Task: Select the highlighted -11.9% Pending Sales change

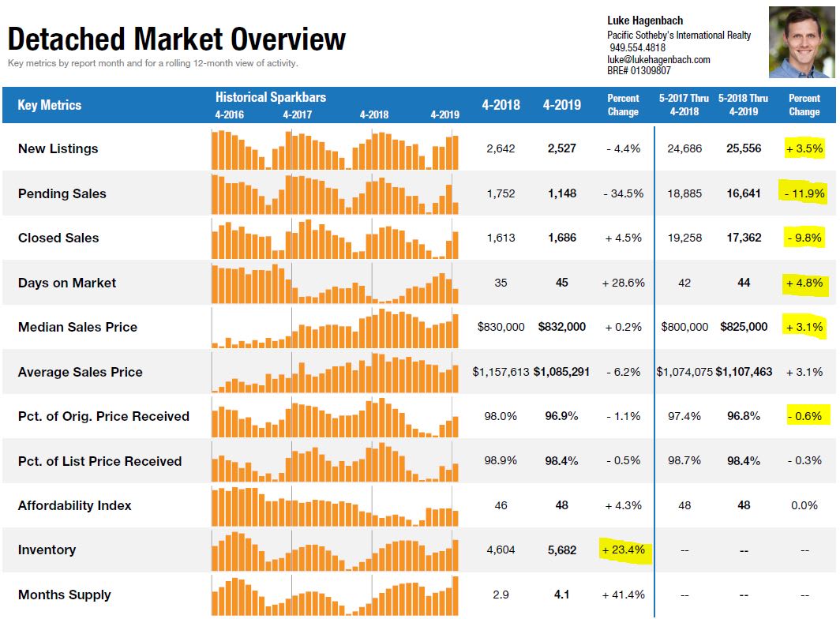Action: pyautogui.click(x=804, y=193)
